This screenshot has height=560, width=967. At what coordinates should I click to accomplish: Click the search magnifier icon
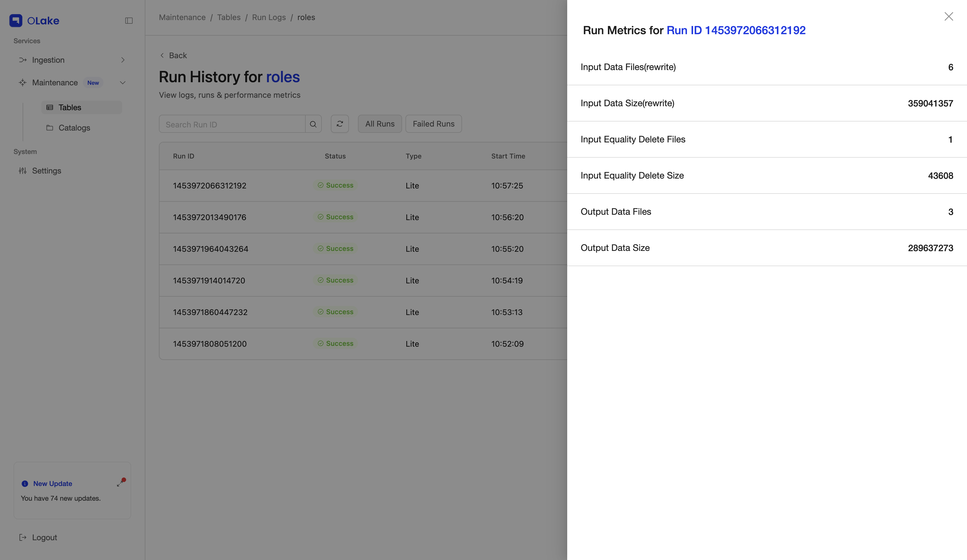(x=313, y=124)
